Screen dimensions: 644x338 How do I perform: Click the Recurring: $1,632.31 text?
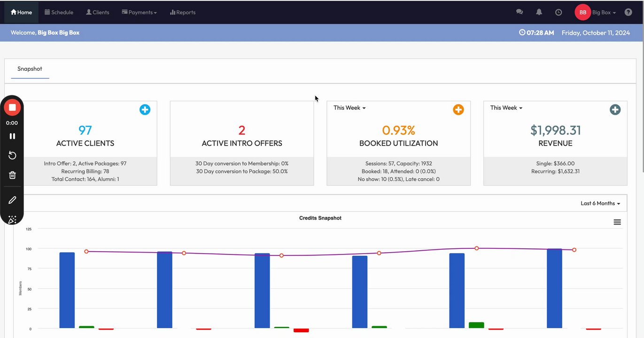pyautogui.click(x=555, y=171)
